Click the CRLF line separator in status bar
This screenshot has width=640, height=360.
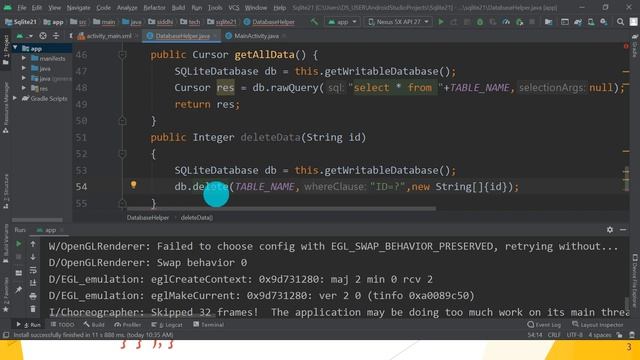[554, 335]
